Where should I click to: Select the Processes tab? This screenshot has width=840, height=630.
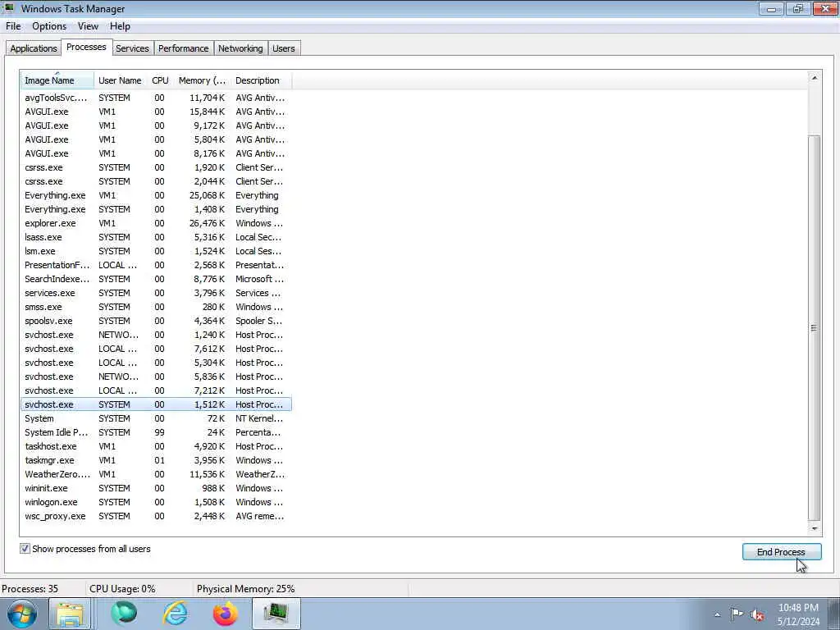(x=86, y=47)
